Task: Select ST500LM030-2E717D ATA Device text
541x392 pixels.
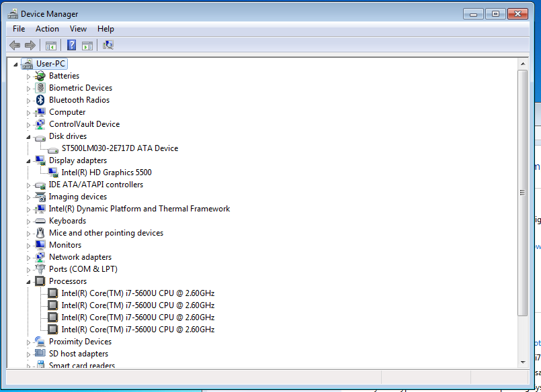Action: (x=120, y=148)
